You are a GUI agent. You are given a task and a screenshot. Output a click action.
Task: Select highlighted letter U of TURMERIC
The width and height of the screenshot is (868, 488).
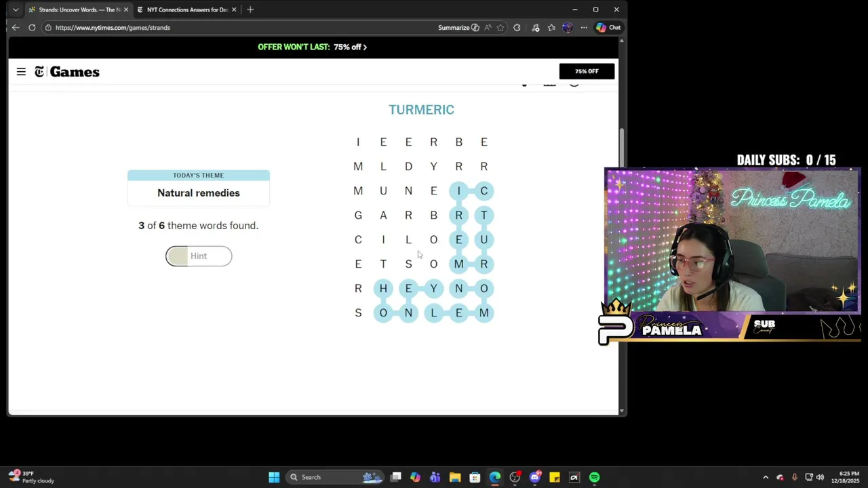click(x=484, y=239)
